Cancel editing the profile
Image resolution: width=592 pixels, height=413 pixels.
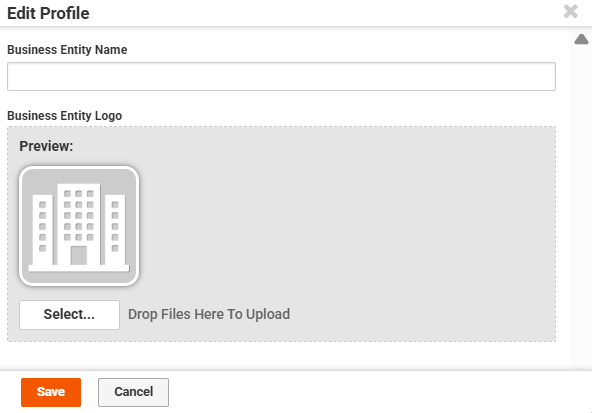(133, 392)
